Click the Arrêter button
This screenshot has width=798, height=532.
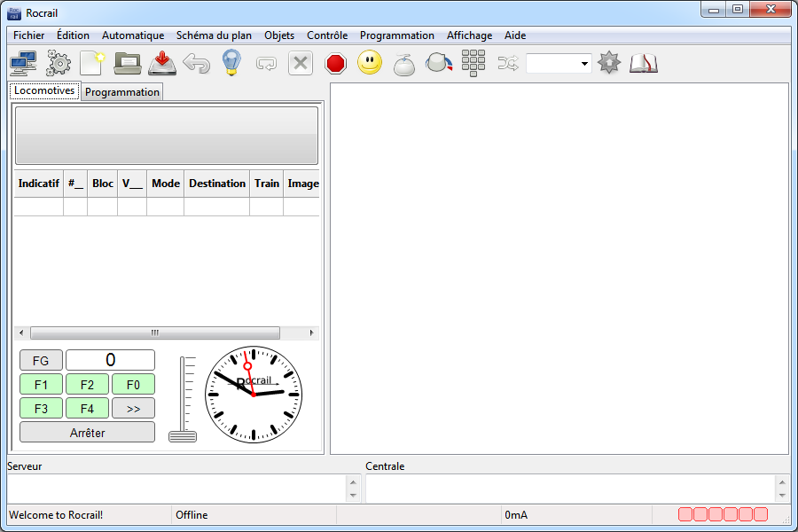coord(87,433)
